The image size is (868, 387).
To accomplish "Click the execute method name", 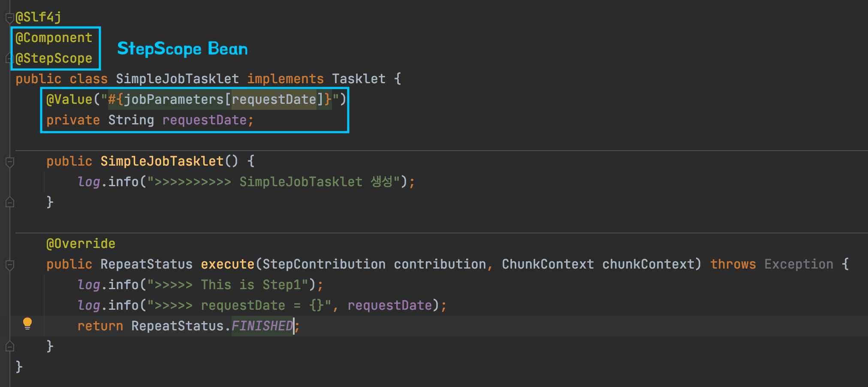I will pyautogui.click(x=227, y=264).
